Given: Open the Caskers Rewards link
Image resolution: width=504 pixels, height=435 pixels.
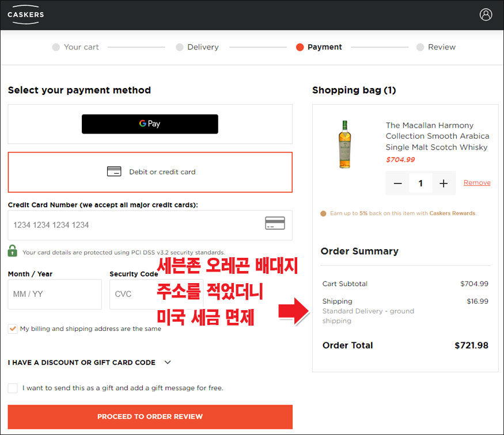Looking at the screenshot, I should pos(452,213).
